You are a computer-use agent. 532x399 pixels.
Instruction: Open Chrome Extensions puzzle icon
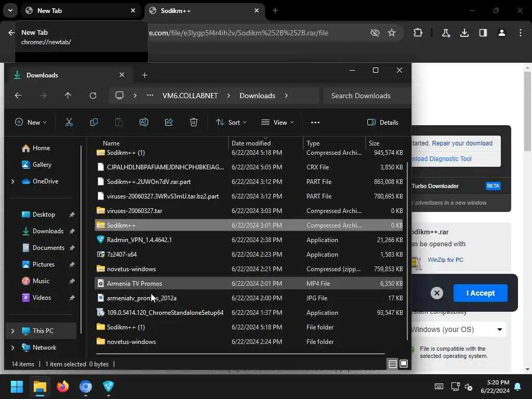(418, 33)
